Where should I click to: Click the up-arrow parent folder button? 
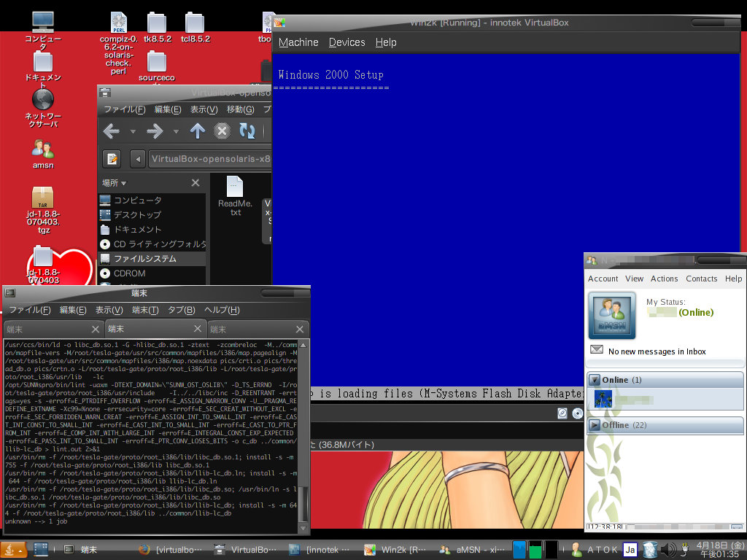click(x=198, y=131)
